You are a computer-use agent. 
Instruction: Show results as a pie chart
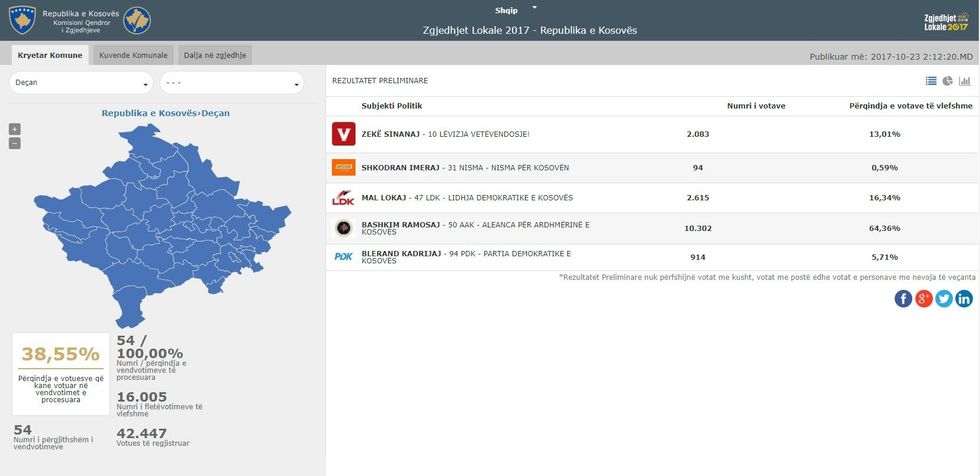coord(947,81)
